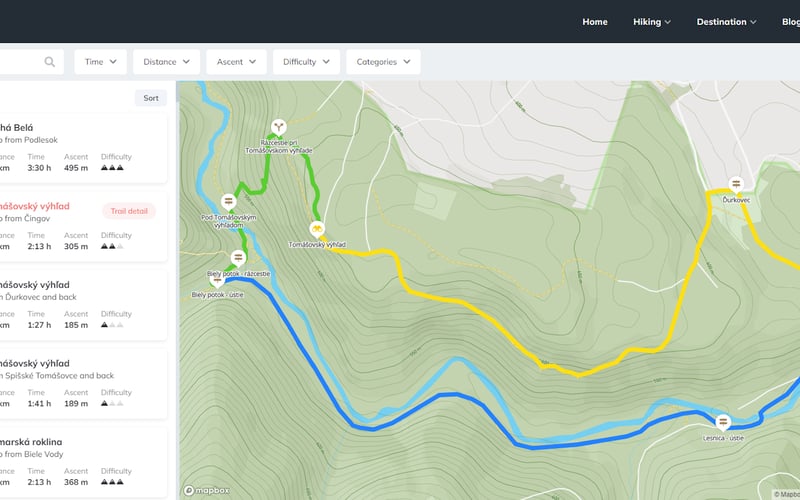Click the Biely potok - ústie signpost marker
Screen dimensions: 800x500
(x=217, y=281)
